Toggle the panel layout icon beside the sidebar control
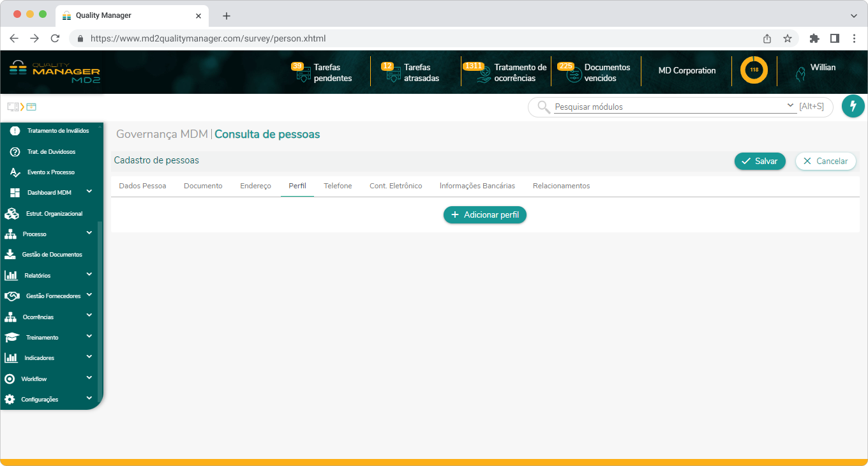868x466 pixels. (x=30, y=107)
